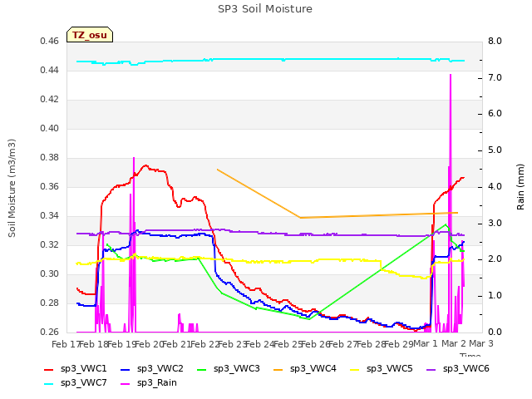Click the cyan sp3_VWC7 line in plot
Screen dimensions: 532x399
click(x=272, y=59)
